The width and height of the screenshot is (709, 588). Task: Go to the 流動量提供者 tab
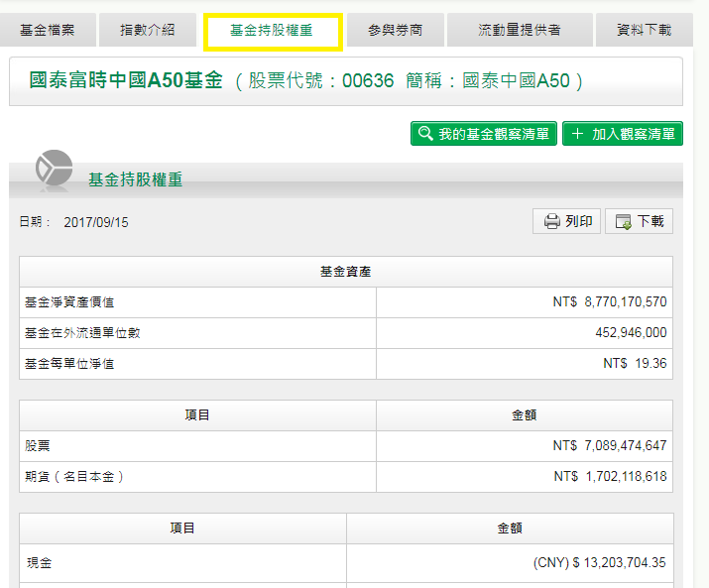520,30
